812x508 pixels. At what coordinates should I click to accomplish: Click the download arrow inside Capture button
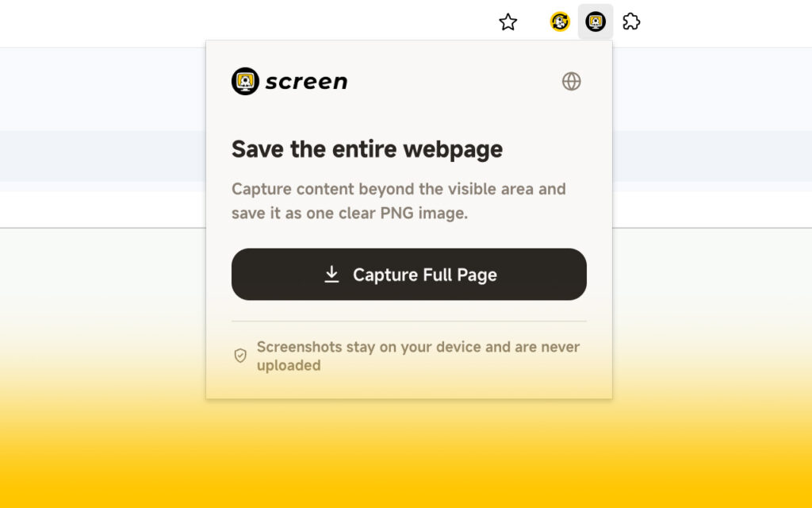coord(331,274)
